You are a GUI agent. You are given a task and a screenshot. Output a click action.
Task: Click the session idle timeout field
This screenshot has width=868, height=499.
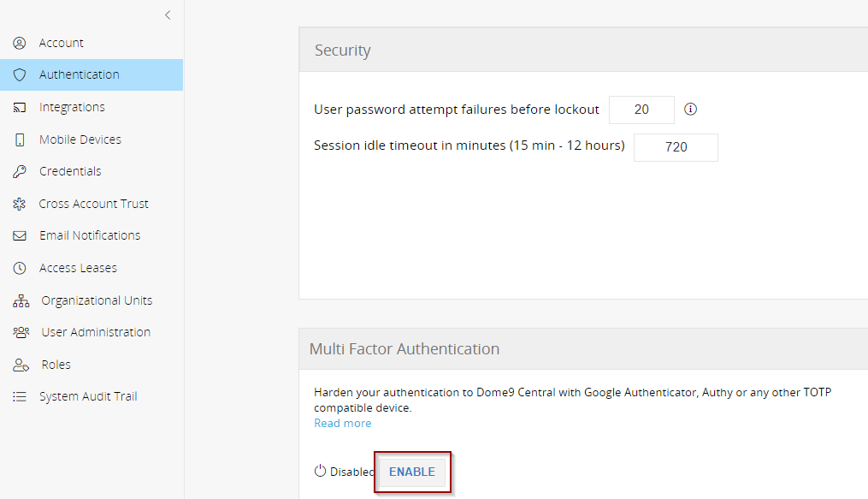click(x=676, y=147)
